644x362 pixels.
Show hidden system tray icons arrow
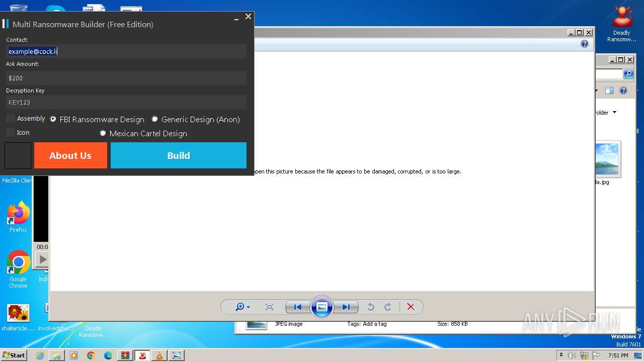[x=561, y=355]
